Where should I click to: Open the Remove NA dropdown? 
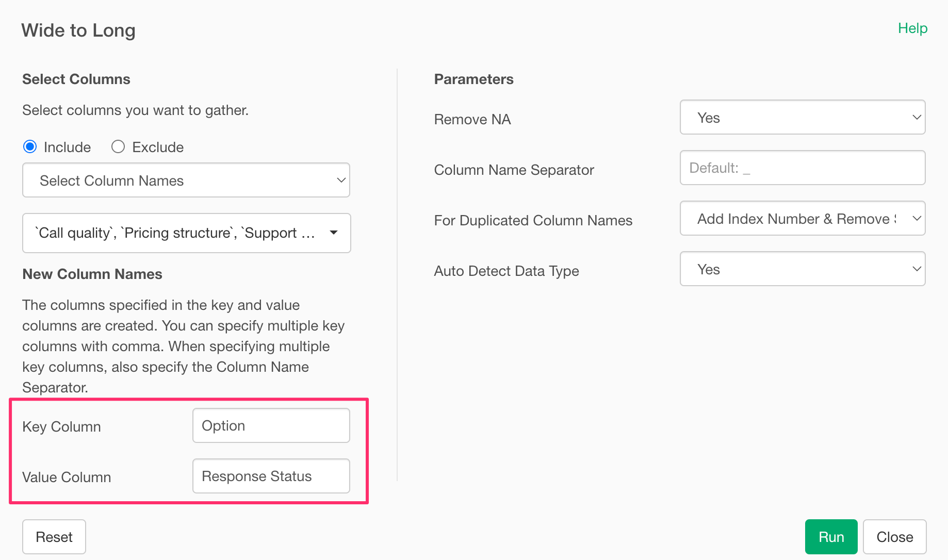(802, 118)
